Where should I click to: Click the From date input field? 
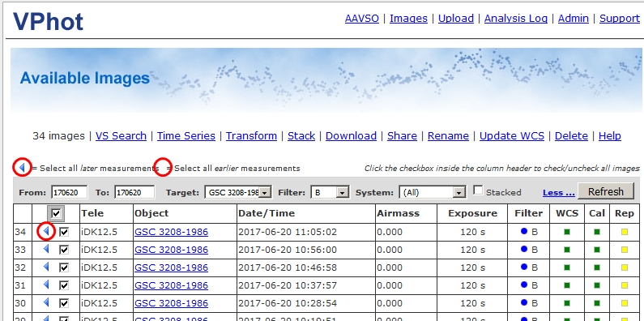click(70, 192)
